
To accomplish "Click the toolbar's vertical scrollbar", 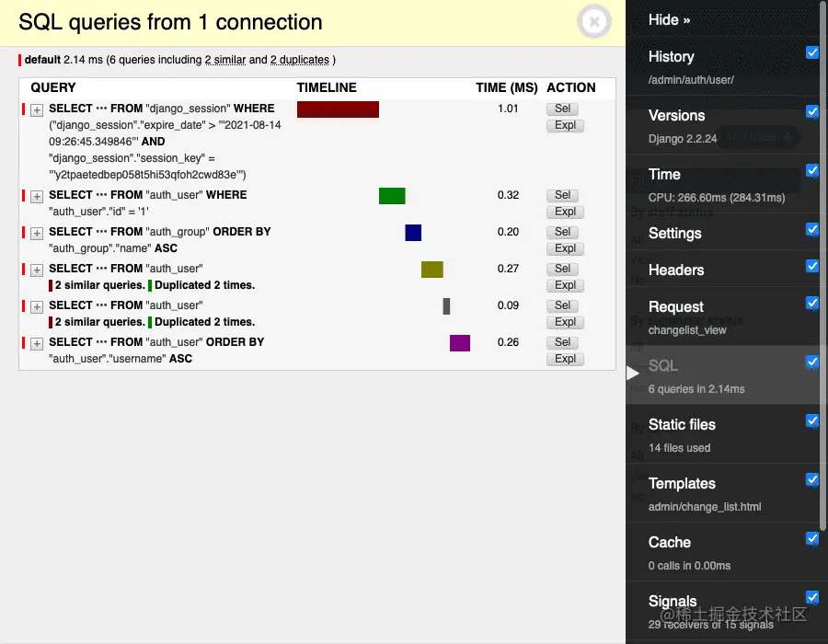I will pyautogui.click(x=822, y=264).
